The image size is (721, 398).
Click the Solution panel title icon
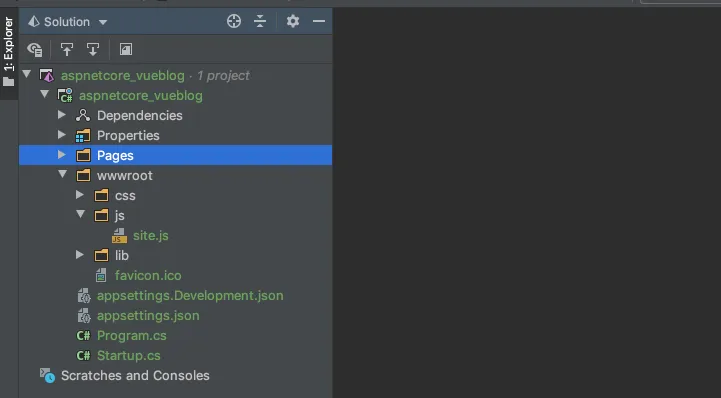(34, 22)
